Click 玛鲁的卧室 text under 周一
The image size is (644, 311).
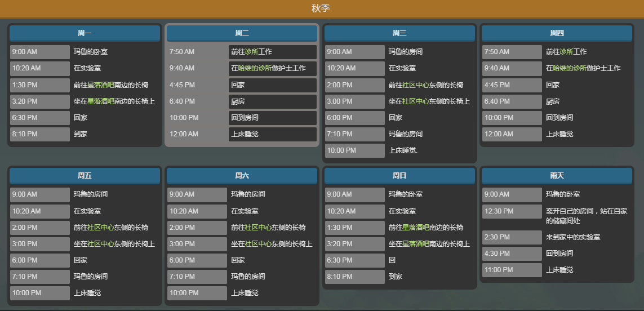tap(91, 52)
